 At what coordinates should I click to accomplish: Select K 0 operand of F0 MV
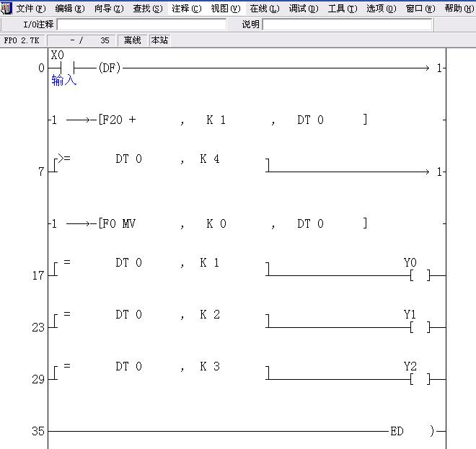click(x=216, y=223)
